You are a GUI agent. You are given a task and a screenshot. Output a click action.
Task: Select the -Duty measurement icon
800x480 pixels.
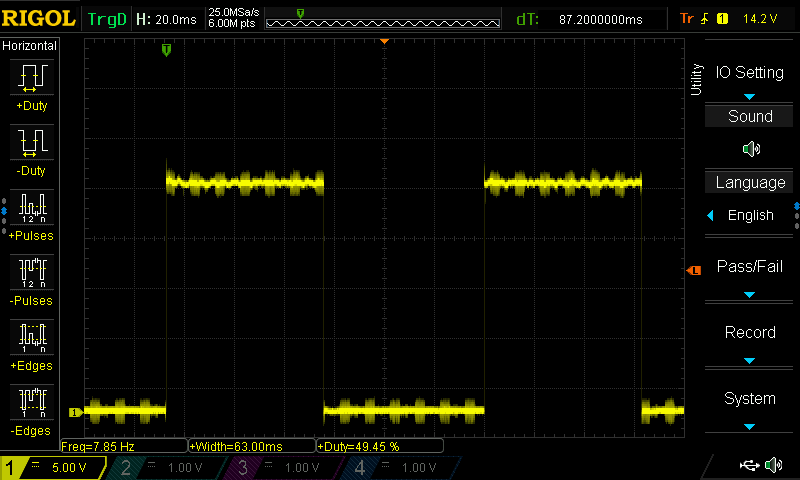(x=32, y=142)
